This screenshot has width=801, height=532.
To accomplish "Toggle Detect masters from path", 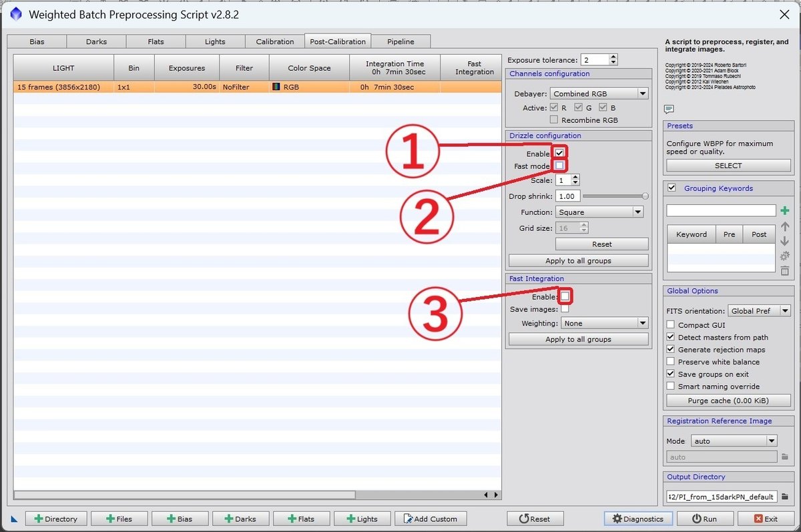I will [671, 337].
